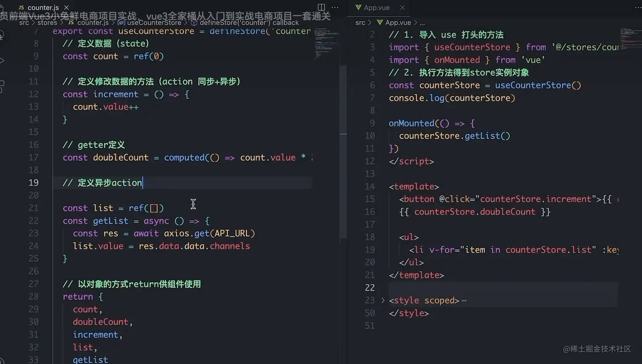The height and width of the screenshot is (364, 642).
Task: Click line 'const getList = async () => {'
Action: point(136,221)
